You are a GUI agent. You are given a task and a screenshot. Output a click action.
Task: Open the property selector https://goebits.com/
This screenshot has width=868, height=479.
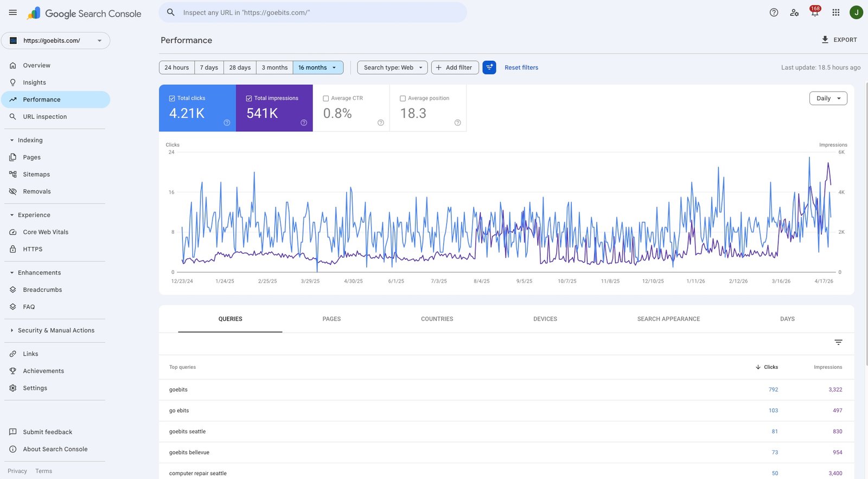pyautogui.click(x=55, y=41)
